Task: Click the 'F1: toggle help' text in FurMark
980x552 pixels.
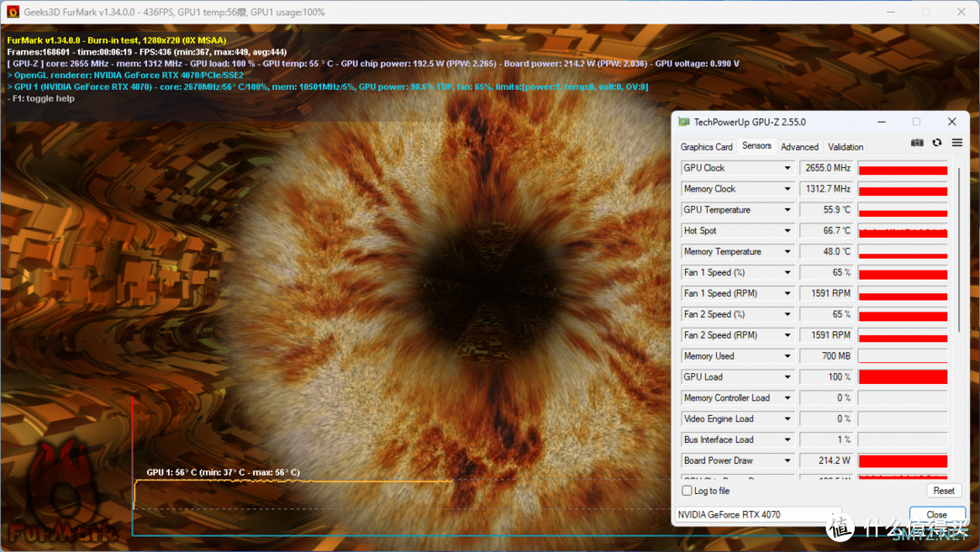Action: (x=41, y=99)
